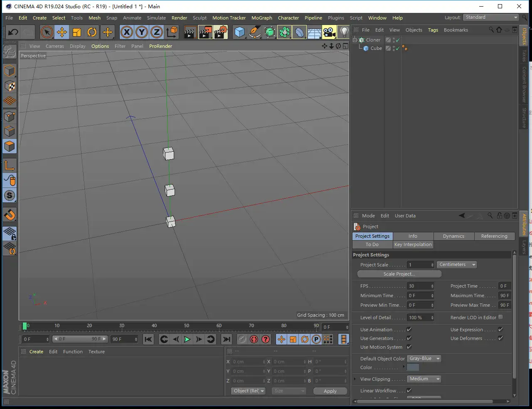Open the spline Pen tool
The image size is (532, 409).
[254, 32]
